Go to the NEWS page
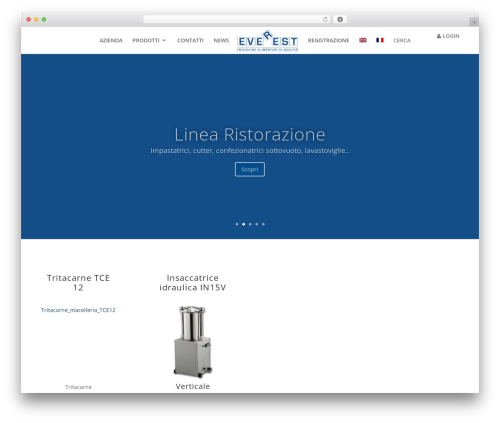This screenshot has width=500, height=423. [221, 40]
